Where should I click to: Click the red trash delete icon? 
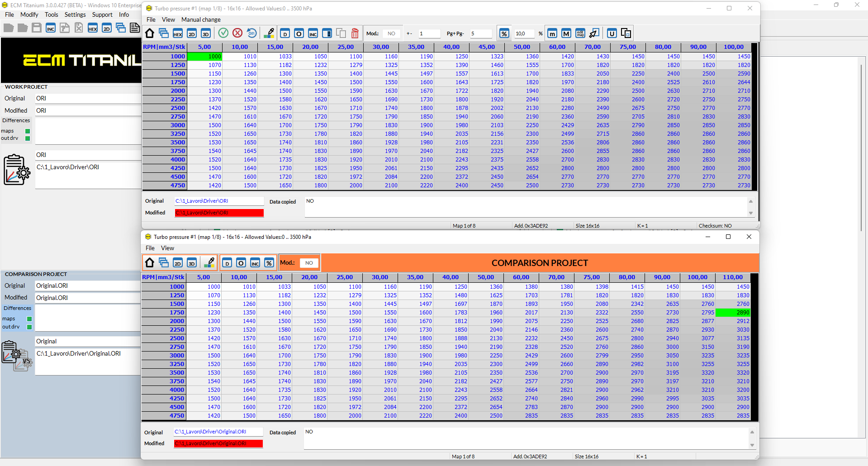355,33
